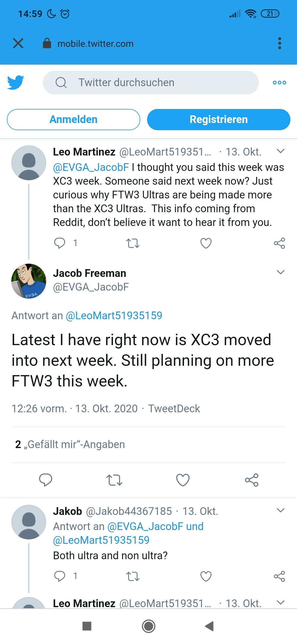Like Leo Martinez's first tweet
Screen dimensions: 297x644
point(206,243)
